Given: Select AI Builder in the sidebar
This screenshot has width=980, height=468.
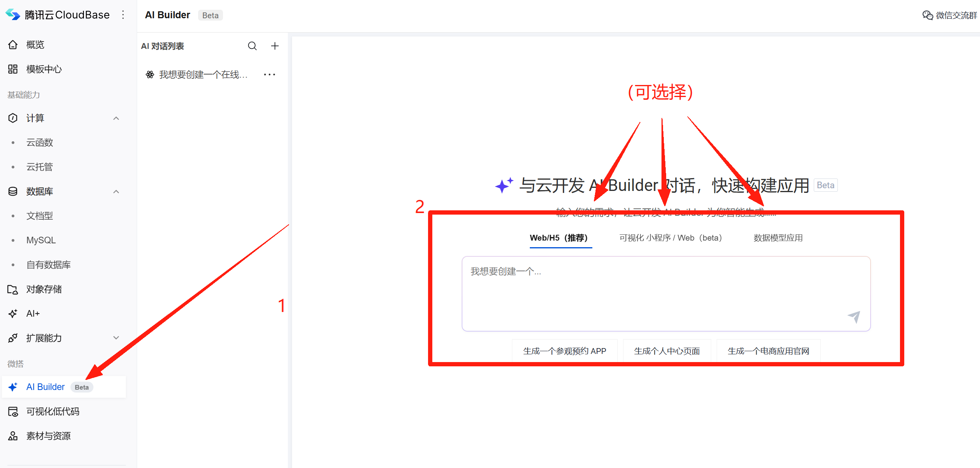Looking at the screenshot, I should (x=64, y=387).
